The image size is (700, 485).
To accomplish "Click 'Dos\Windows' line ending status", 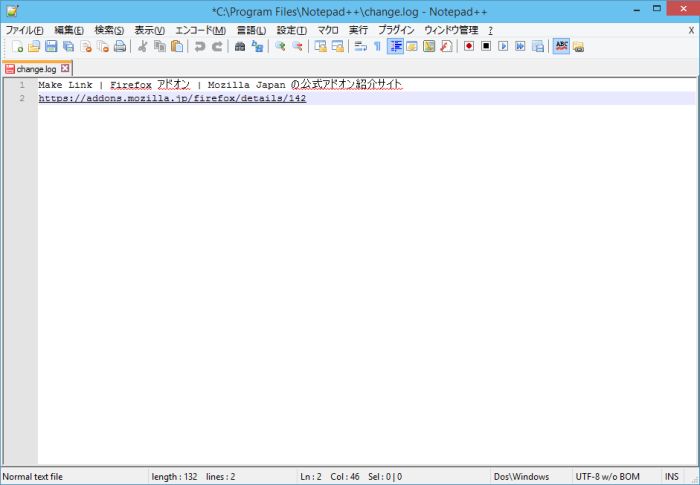I will pyautogui.click(x=521, y=477).
